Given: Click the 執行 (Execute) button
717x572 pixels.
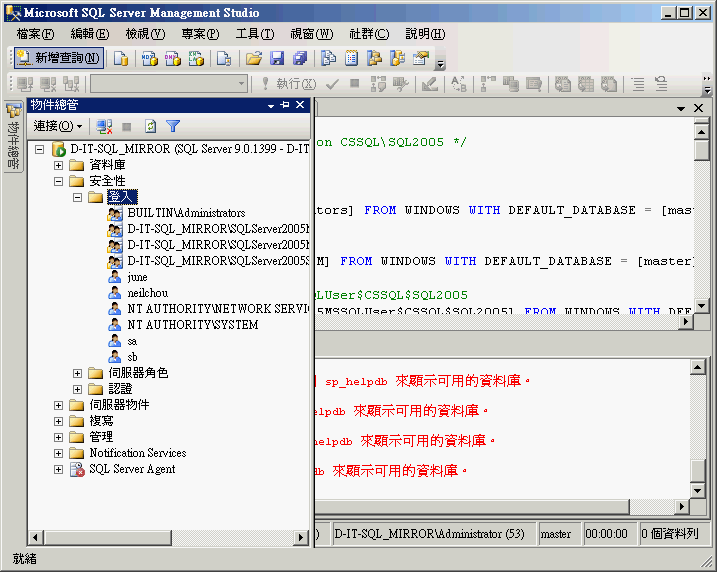Looking at the screenshot, I should coord(288,84).
